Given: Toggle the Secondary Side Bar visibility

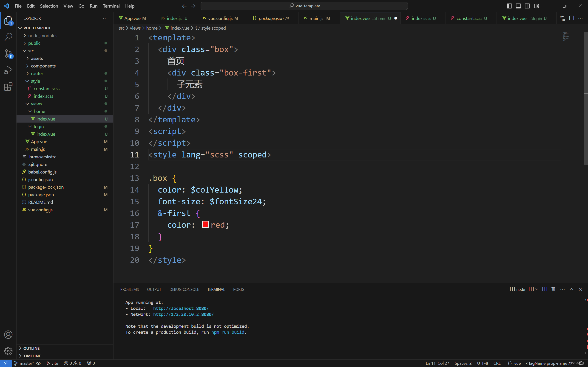Looking at the screenshot, I should 527,6.
